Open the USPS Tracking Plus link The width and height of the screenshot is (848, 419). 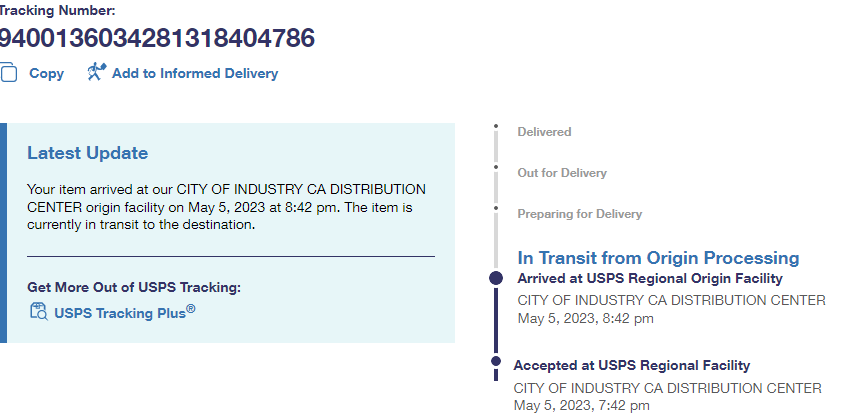tap(125, 312)
